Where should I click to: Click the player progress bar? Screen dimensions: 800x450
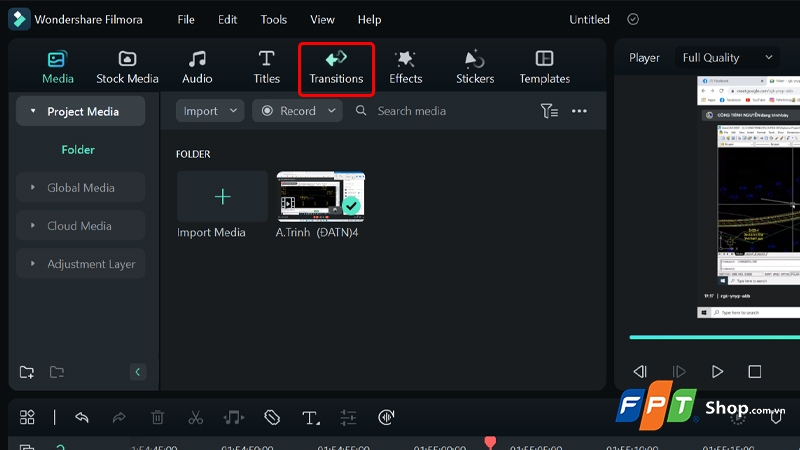pyautogui.click(x=714, y=337)
